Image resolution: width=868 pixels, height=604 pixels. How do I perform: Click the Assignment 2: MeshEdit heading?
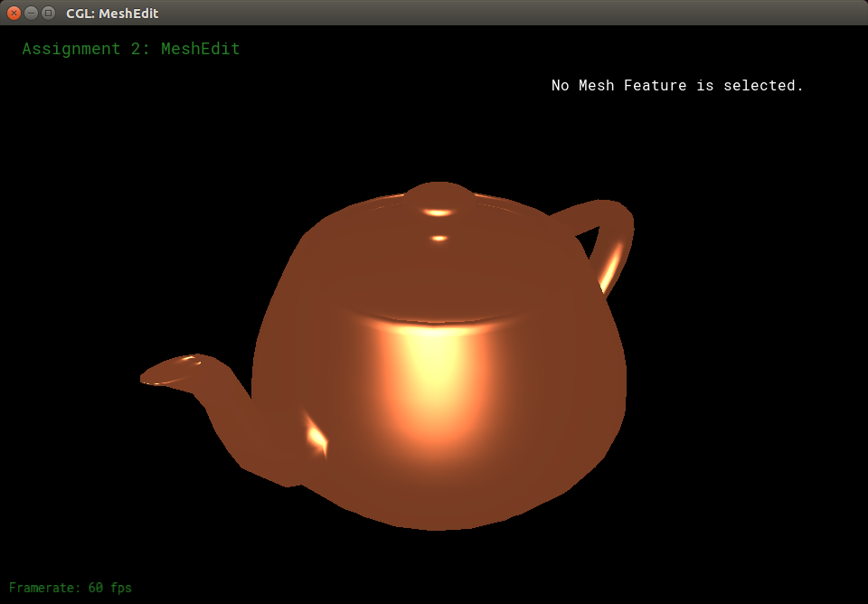point(131,49)
